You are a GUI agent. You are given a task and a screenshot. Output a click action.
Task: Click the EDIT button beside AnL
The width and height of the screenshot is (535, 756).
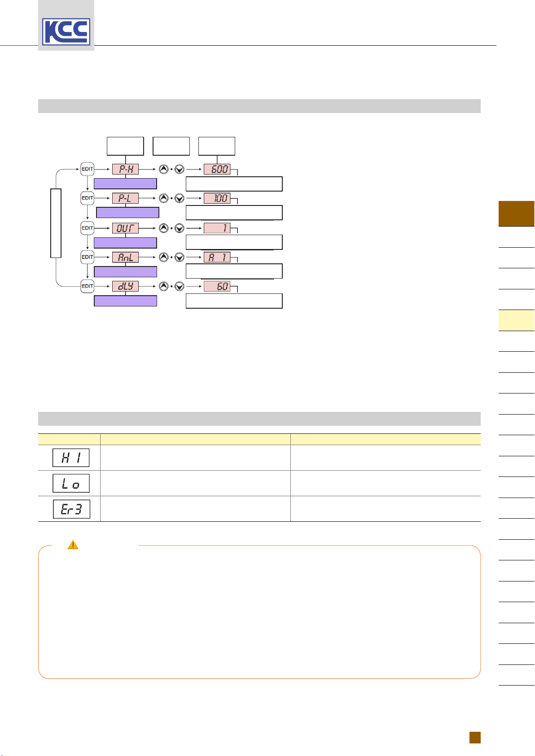(87, 257)
